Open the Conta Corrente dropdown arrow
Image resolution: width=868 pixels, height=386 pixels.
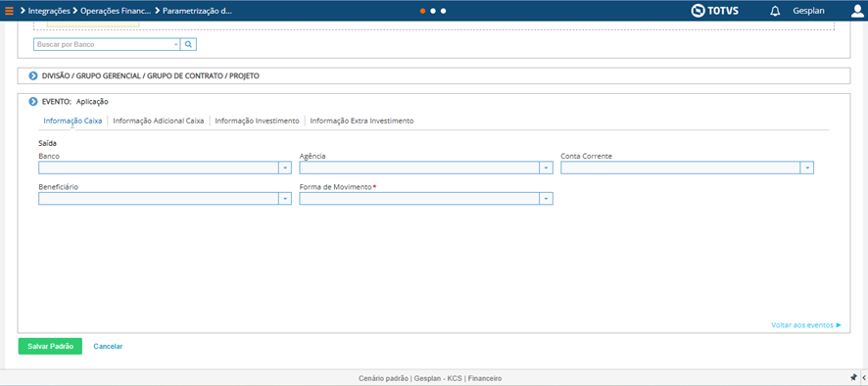807,168
